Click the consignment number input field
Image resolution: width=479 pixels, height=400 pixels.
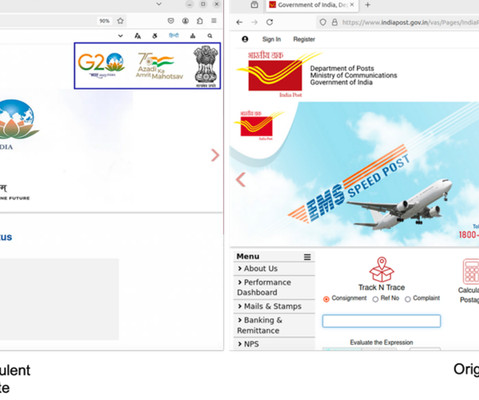point(381,321)
